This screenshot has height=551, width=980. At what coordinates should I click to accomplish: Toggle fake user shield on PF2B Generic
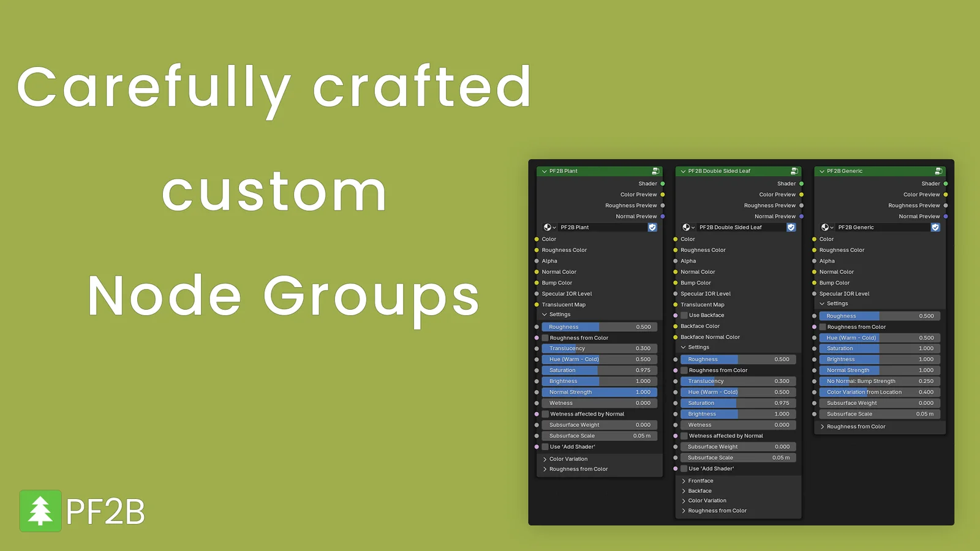coord(935,227)
